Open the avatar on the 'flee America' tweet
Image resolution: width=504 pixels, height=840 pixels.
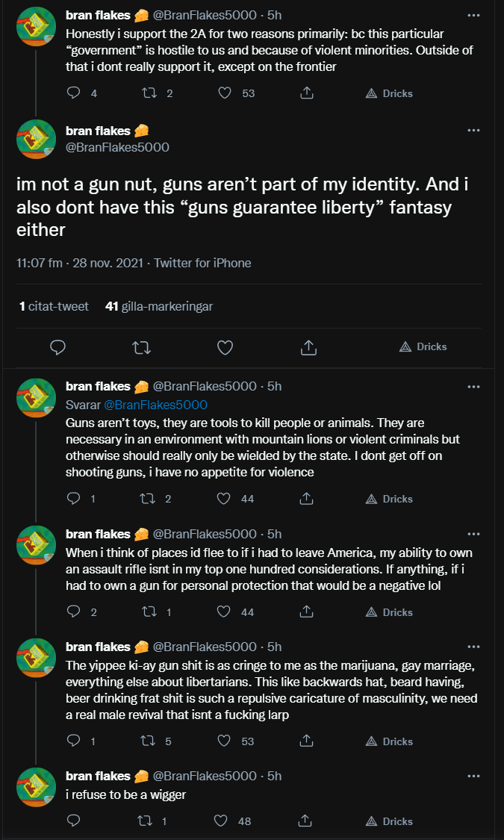click(37, 545)
